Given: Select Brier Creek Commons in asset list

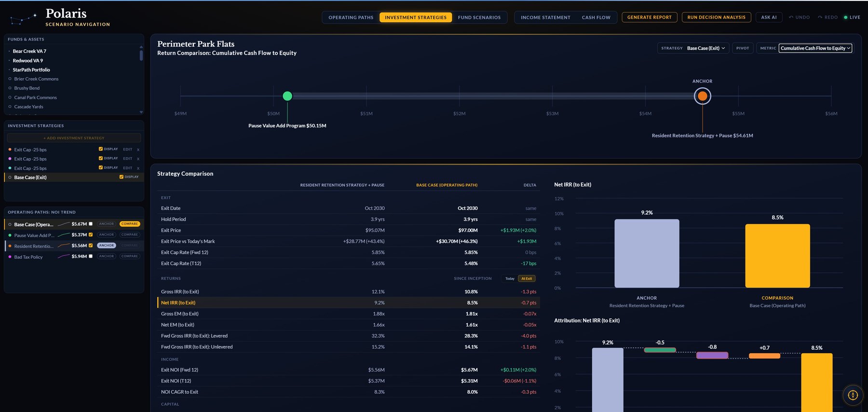Looking at the screenshot, I should click(x=36, y=79).
